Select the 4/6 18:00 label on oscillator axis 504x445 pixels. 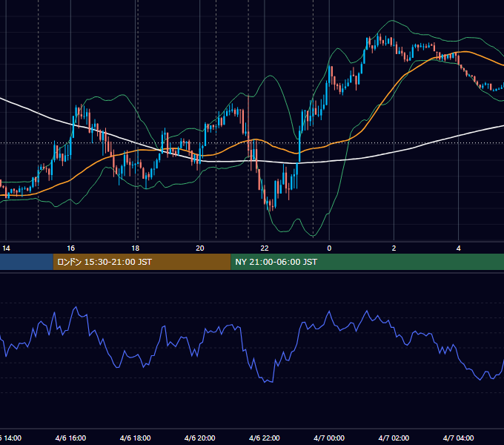[x=136, y=438]
